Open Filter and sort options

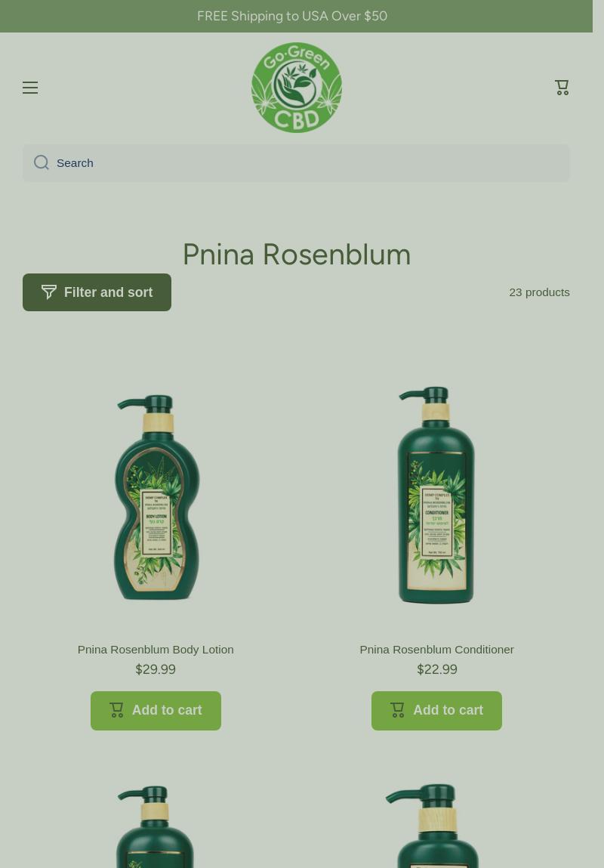97,292
